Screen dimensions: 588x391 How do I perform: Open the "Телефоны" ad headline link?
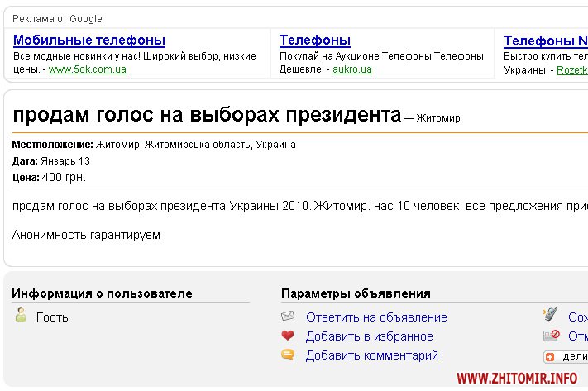314,41
